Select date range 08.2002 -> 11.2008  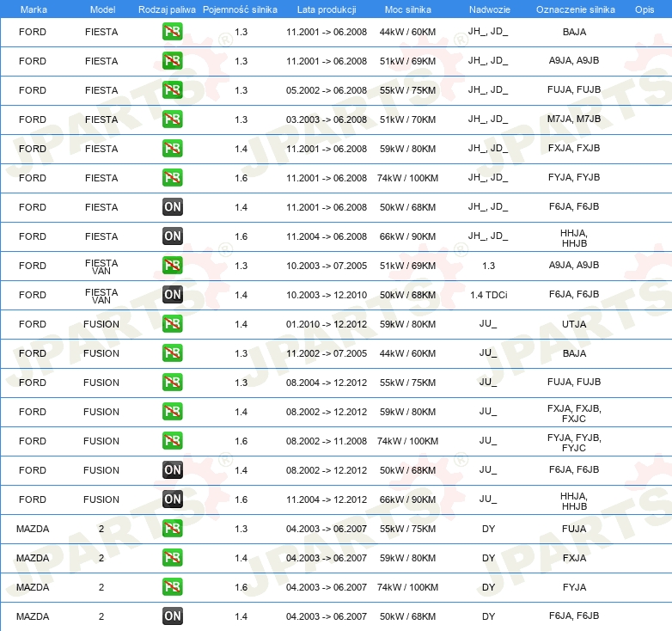[327, 441]
